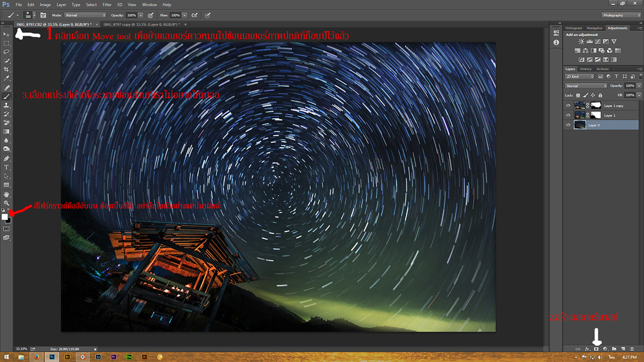
Task: Toggle Lock all padlock
Action: [x=600, y=95]
